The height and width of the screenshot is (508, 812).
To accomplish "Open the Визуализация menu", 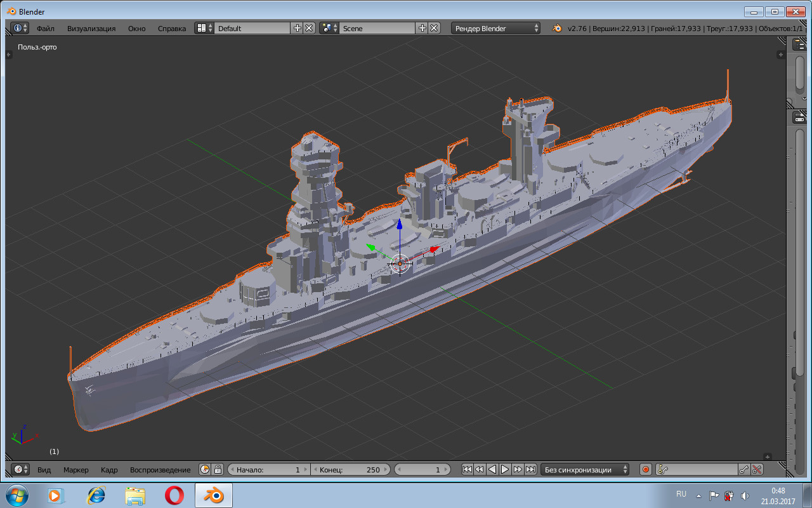I will tap(91, 28).
